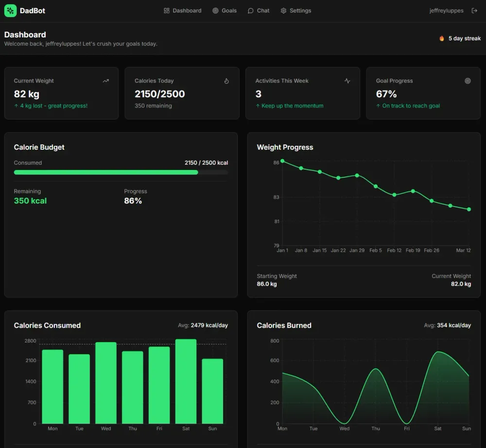Click the 82.0 kg current weight value
Image resolution: width=486 pixels, height=448 pixels.
click(x=461, y=284)
